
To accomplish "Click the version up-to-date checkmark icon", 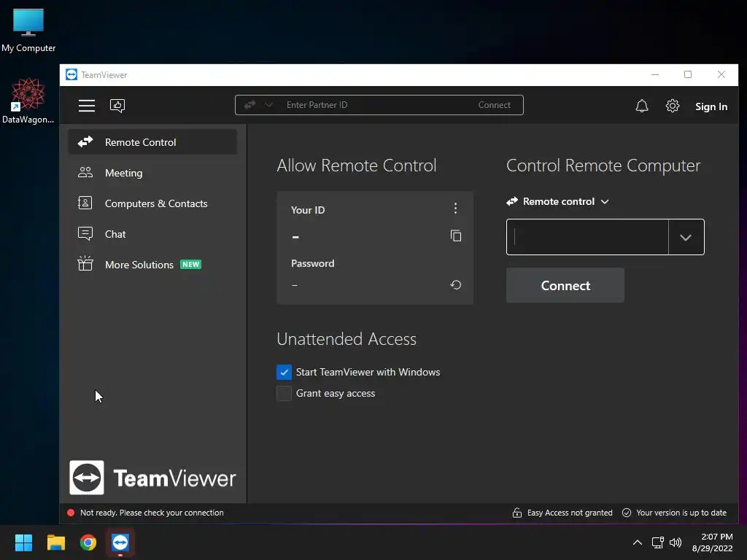I will (627, 513).
